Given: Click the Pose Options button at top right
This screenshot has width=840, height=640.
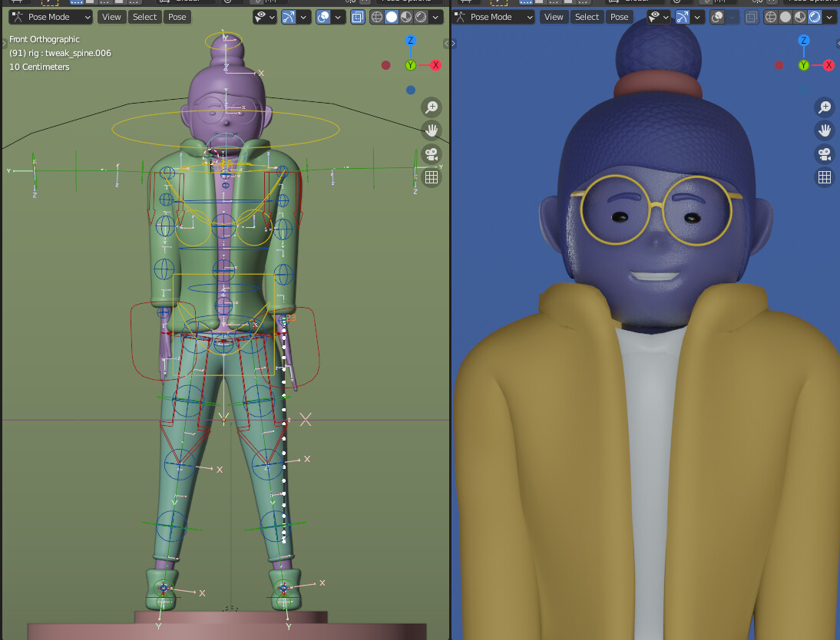Looking at the screenshot, I should 812,2.
